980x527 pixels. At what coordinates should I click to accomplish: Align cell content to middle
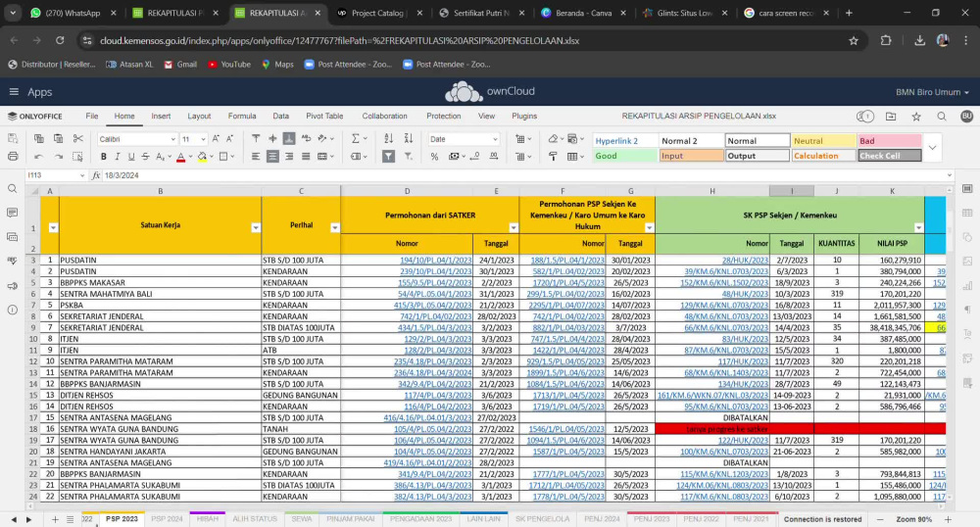coord(272,139)
